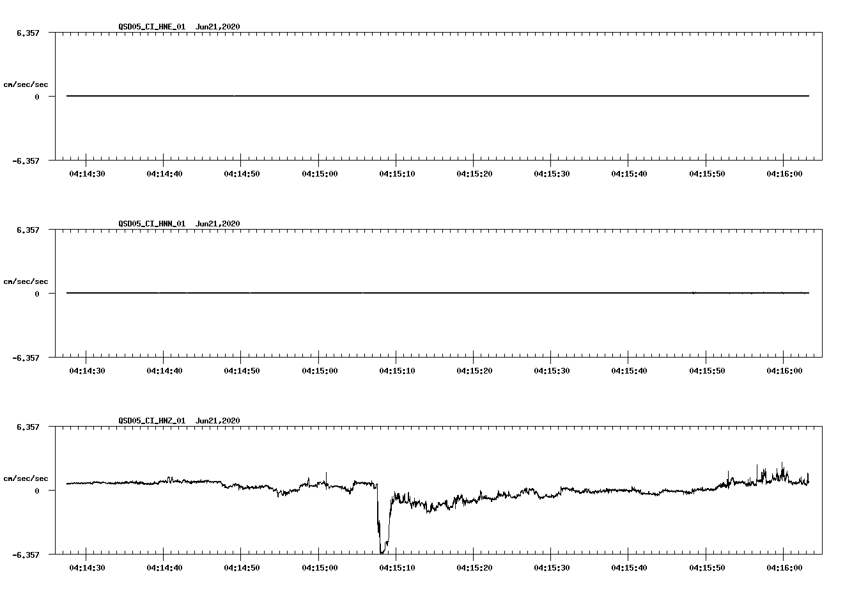The image size is (868, 591).
Task: Click the 04:15:00 time label under HNN plot
Action: (320, 371)
